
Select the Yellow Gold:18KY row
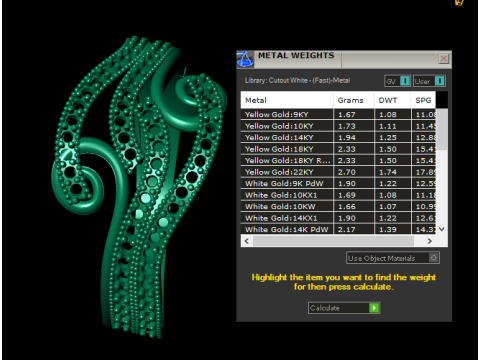(x=338, y=149)
